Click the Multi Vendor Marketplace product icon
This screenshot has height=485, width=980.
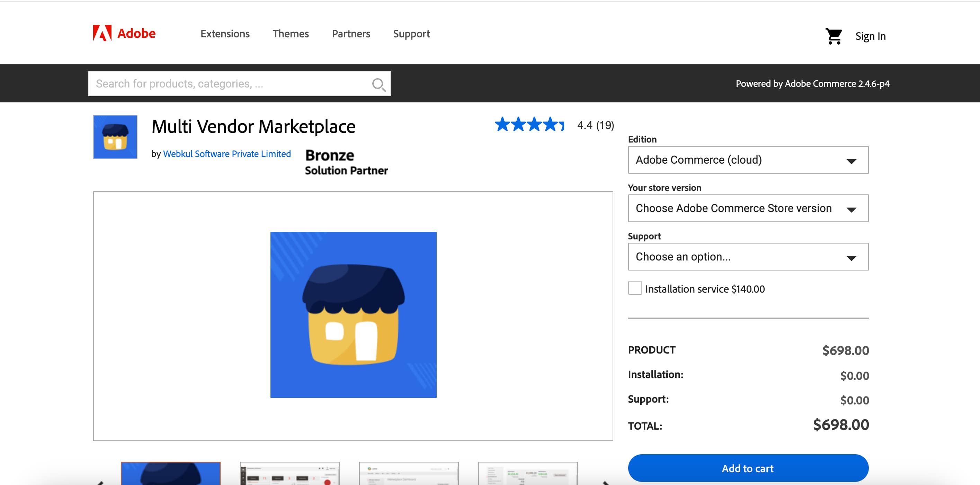(115, 137)
